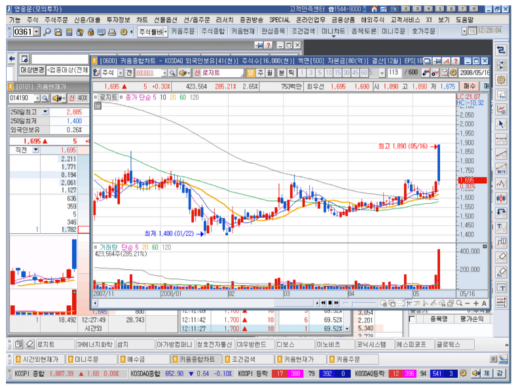
Task: Click the gear settings icon in right sidebar
Action: (x=501, y=80)
